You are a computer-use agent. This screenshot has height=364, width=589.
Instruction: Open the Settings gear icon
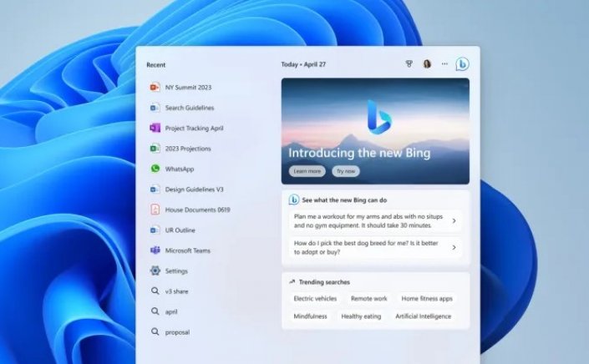point(155,270)
